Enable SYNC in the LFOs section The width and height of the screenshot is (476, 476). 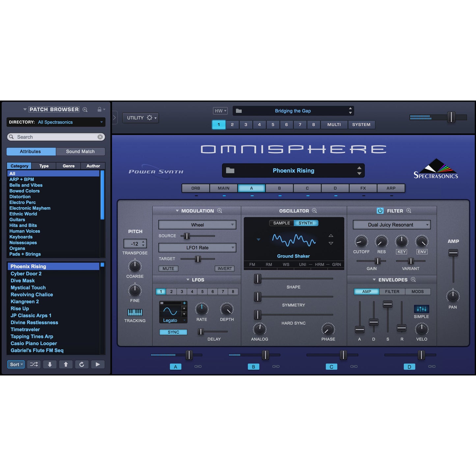coord(173,332)
